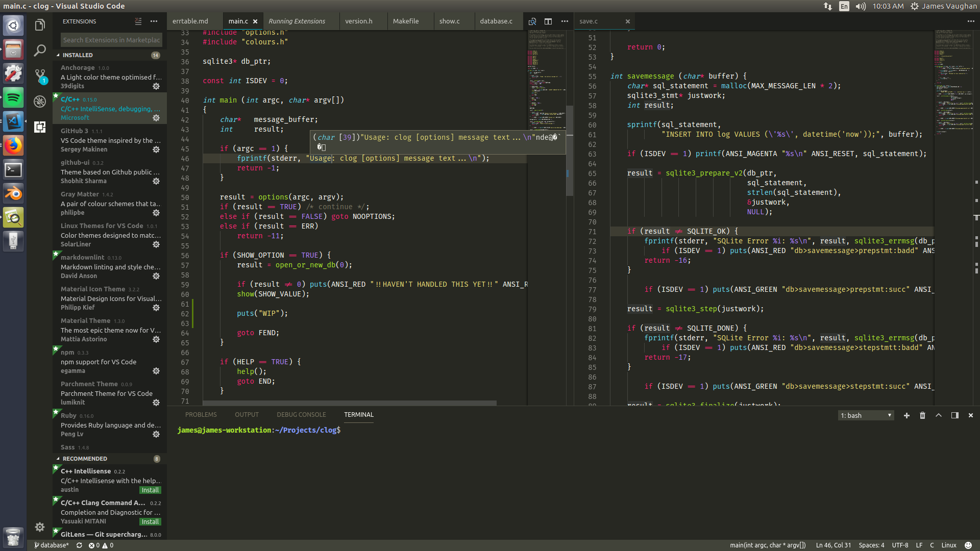This screenshot has height=551, width=980.
Task: Open settings gear for the markdownlint extension
Action: coord(156,276)
